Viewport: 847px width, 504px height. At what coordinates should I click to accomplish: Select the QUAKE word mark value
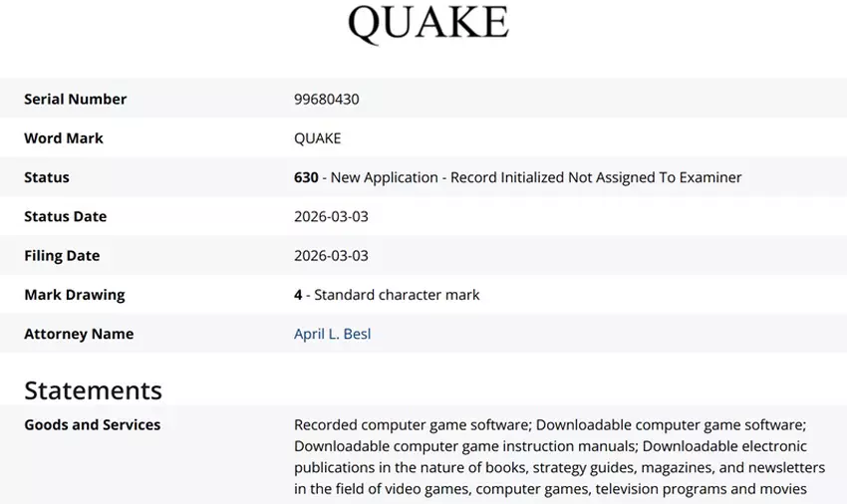point(317,138)
